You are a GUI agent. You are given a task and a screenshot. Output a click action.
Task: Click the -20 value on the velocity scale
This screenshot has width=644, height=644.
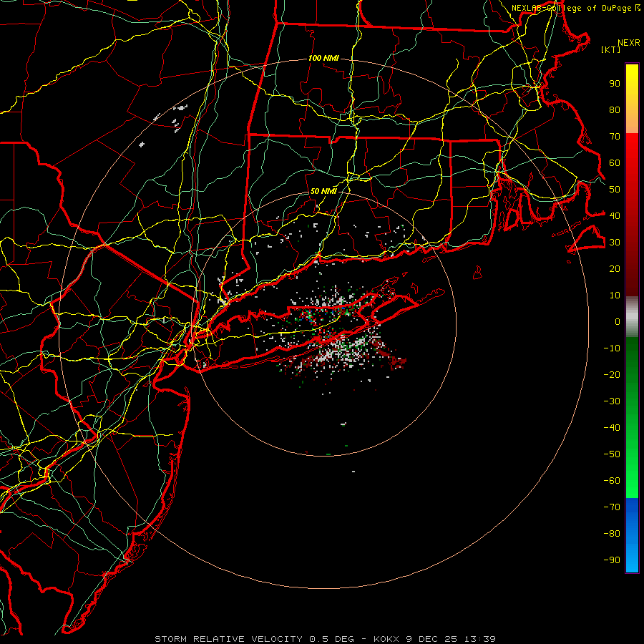coord(612,374)
